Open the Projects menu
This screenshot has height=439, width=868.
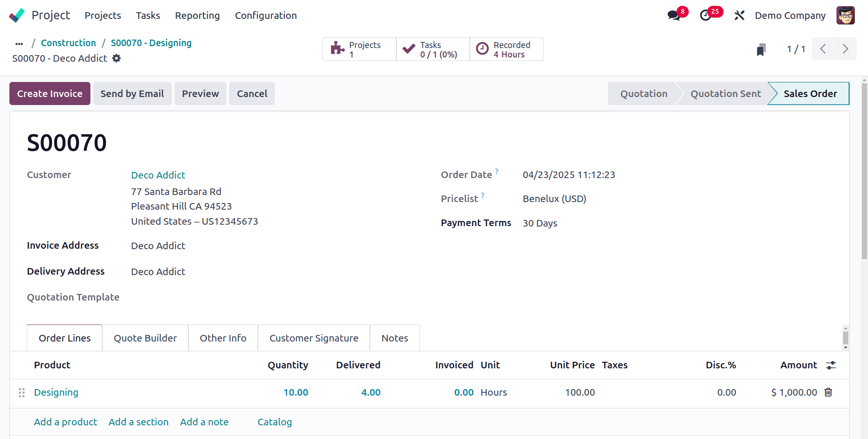[103, 16]
